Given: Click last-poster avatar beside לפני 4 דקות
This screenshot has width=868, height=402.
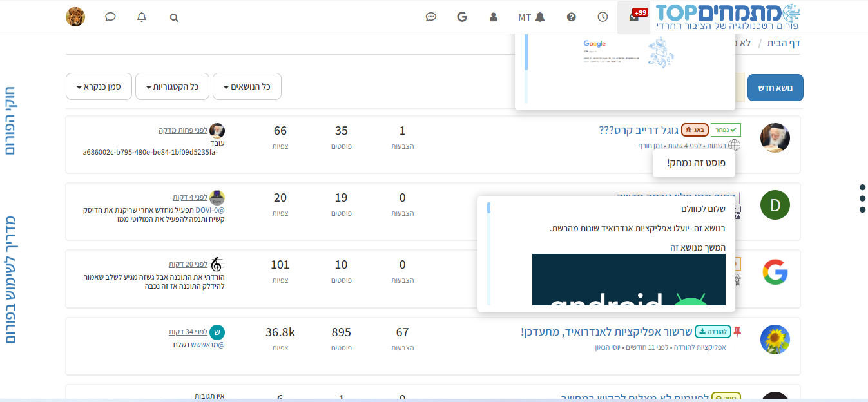Looking at the screenshot, I should [x=217, y=197].
